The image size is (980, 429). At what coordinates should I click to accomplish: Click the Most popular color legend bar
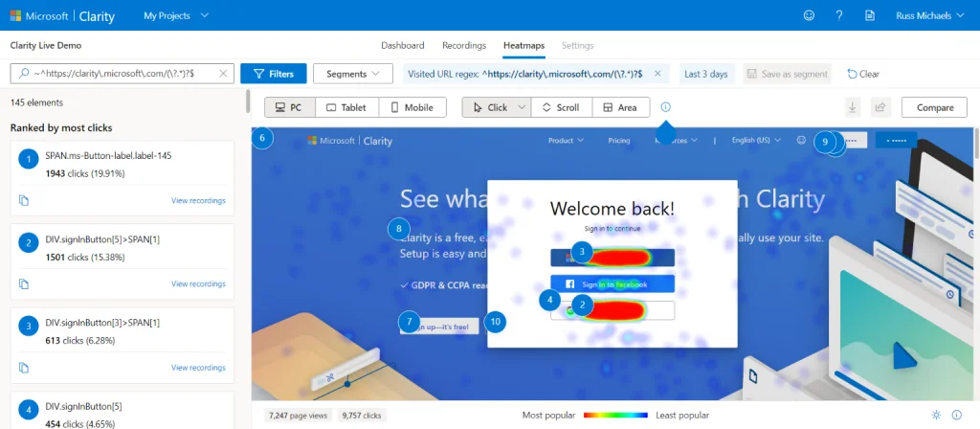(615, 416)
